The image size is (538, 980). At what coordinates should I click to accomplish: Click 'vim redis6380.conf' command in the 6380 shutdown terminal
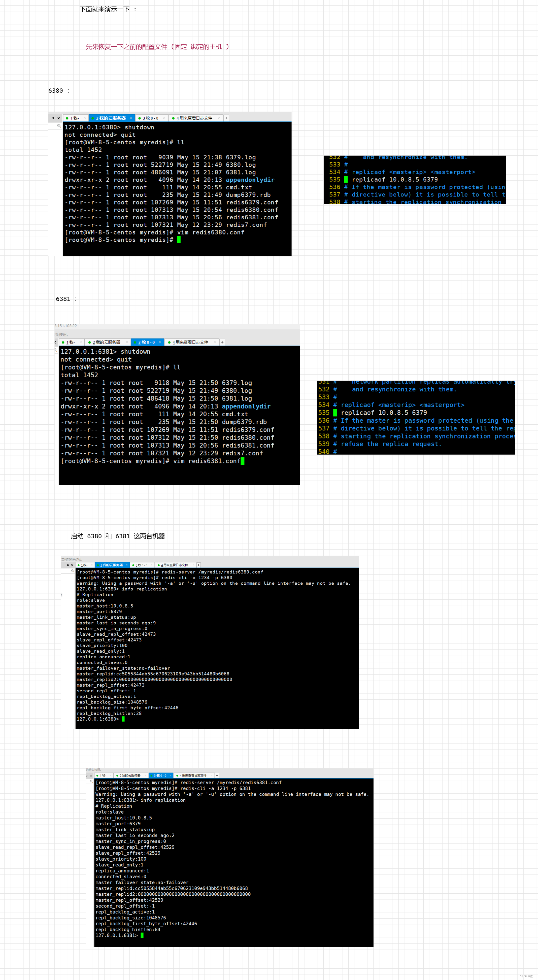click(211, 232)
